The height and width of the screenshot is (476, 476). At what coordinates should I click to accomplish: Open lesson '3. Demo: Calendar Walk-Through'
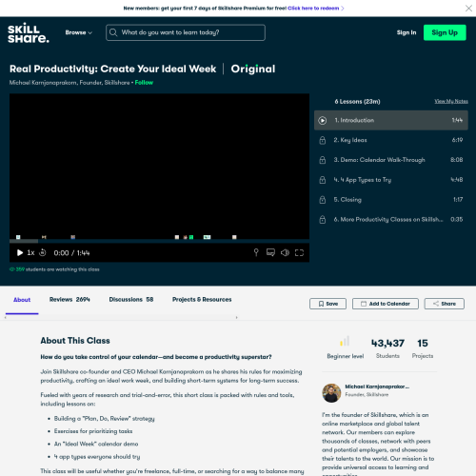tap(391, 160)
